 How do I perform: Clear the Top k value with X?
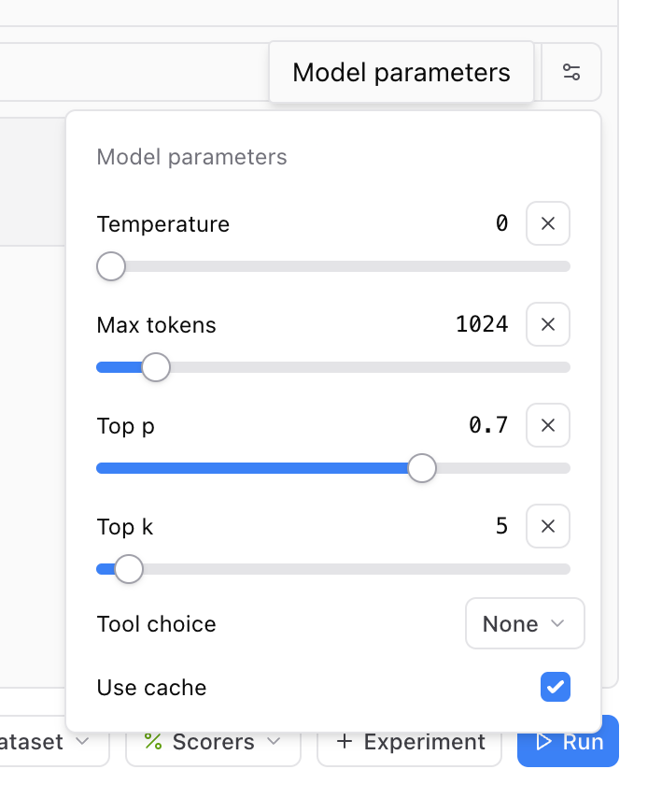(x=548, y=526)
